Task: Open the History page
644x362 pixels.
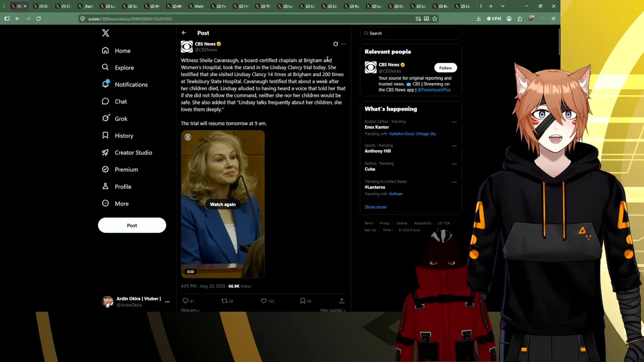Action: (118, 136)
